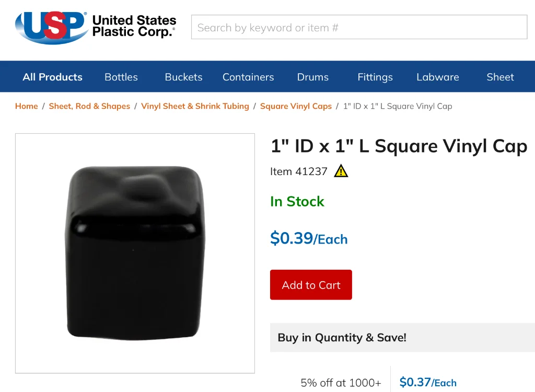Go to the Home breadcrumb link

(27, 106)
